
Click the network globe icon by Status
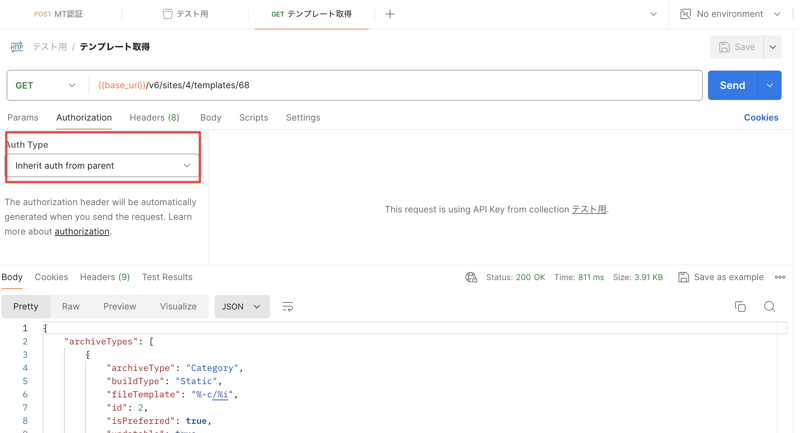[x=471, y=277]
